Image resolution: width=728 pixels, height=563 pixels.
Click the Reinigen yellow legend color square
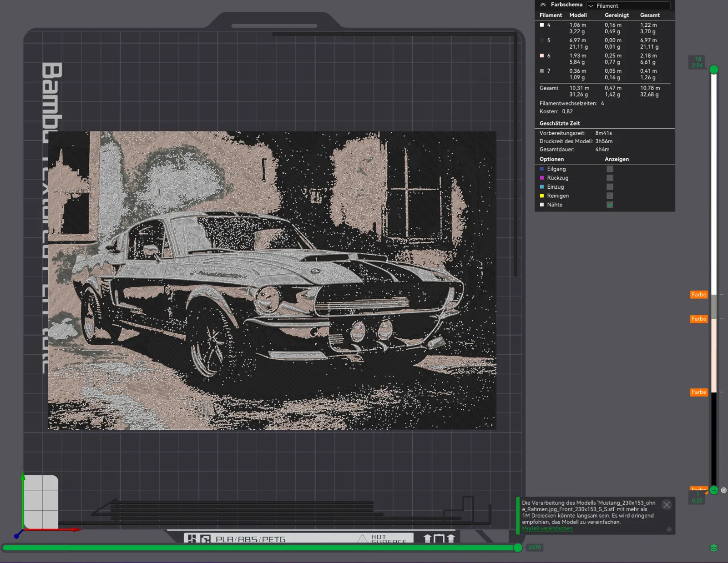[x=542, y=196]
